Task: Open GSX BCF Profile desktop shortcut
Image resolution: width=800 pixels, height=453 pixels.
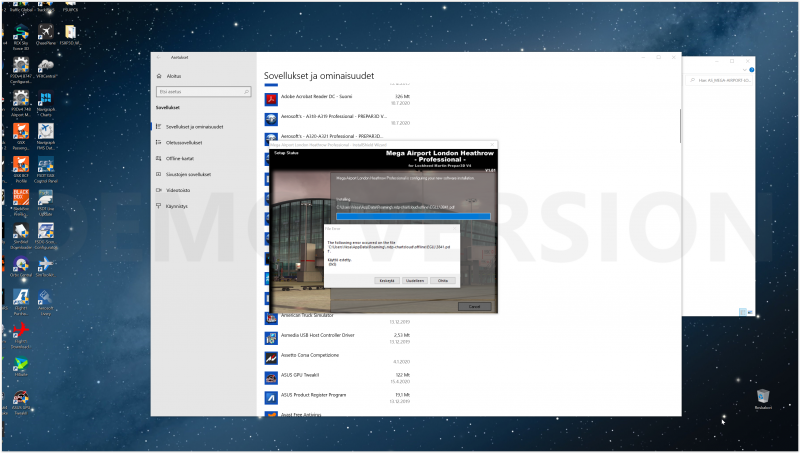Action: point(21,170)
